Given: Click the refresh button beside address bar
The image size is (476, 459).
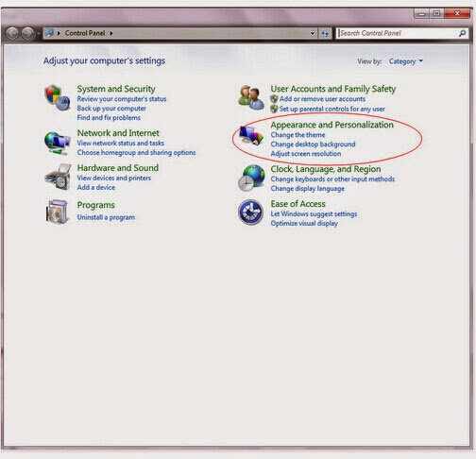Looking at the screenshot, I should (325, 33).
